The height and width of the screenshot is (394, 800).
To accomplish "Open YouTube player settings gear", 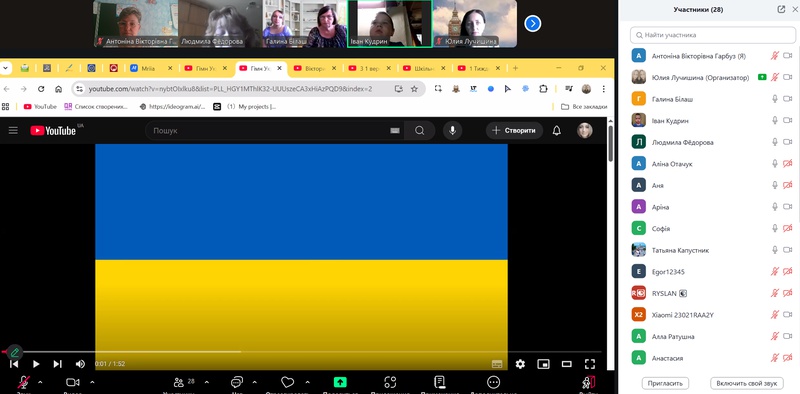I will (x=520, y=364).
